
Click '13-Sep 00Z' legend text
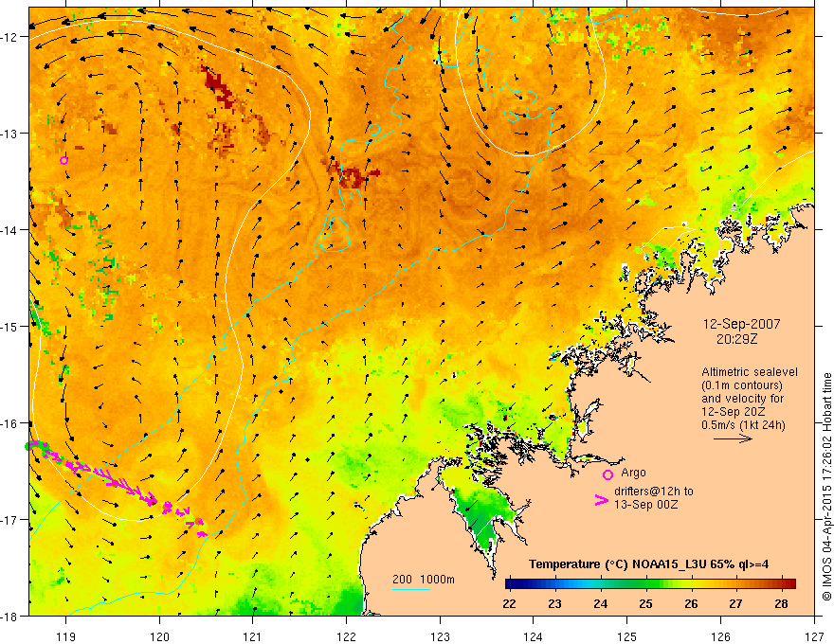[645, 505]
